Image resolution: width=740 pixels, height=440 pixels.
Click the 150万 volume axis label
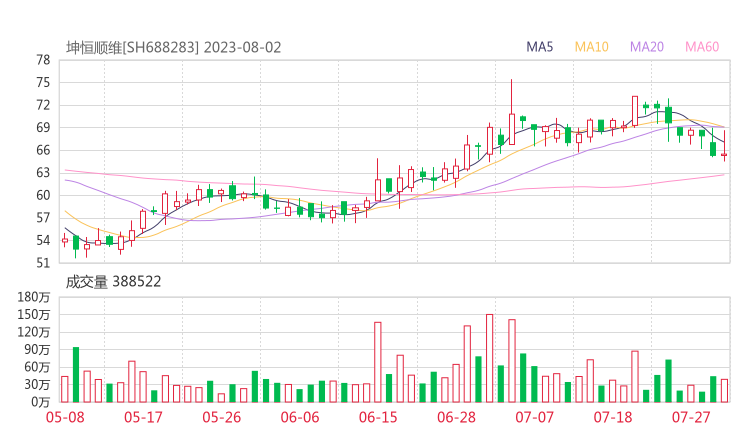click(x=34, y=314)
